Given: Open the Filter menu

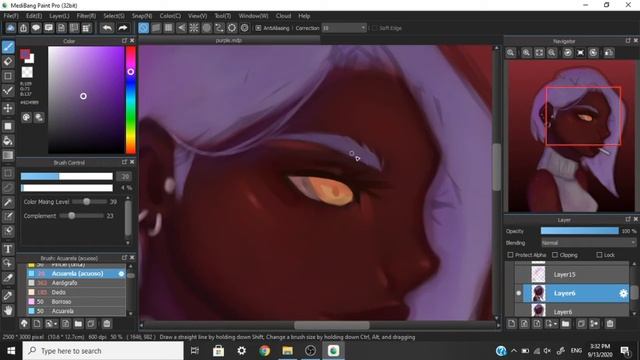Looking at the screenshot, I should click(86, 16).
